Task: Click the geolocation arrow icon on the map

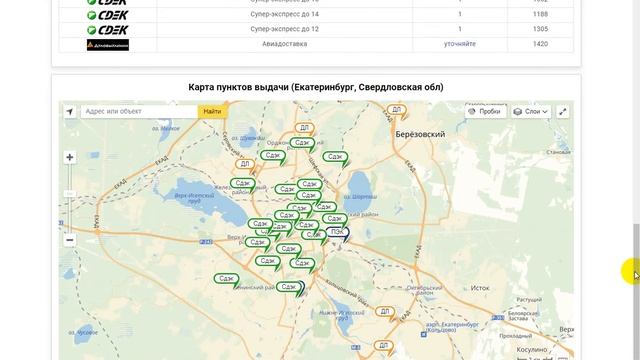Action: click(x=70, y=111)
